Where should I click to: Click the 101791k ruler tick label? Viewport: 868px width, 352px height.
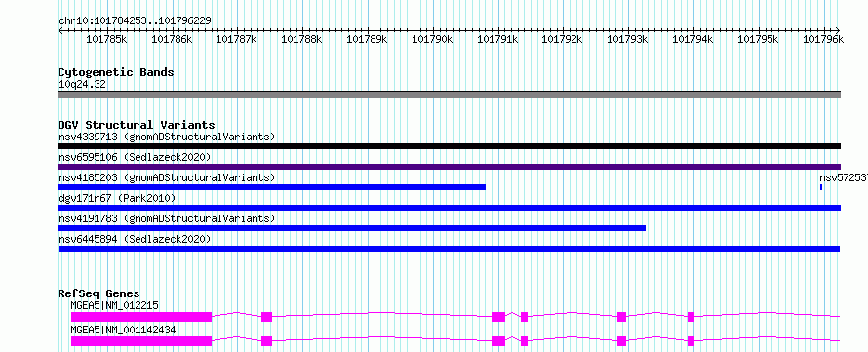pyautogui.click(x=497, y=39)
